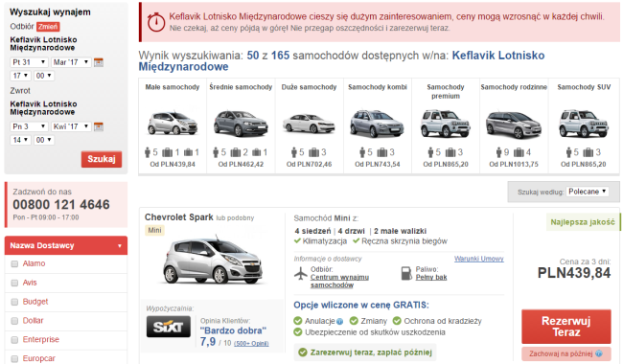Click the info icon beside Zachowaj na później
Screen dimensions: 623x364
coord(599,353)
